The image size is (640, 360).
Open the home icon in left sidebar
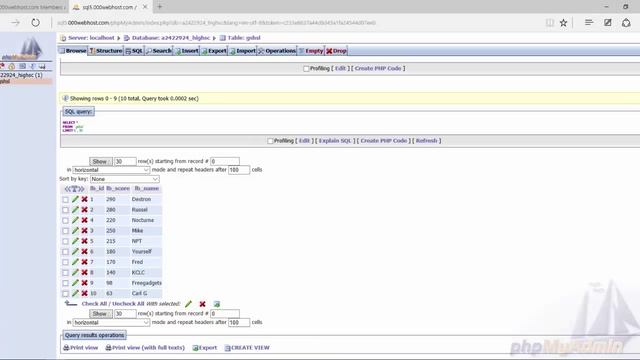click(x=2, y=66)
